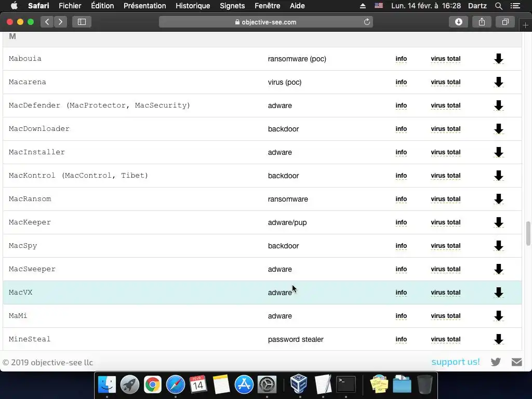This screenshot has width=532, height=399.
Task: Select the MaMi malware name
Action: tap(18, 315)
